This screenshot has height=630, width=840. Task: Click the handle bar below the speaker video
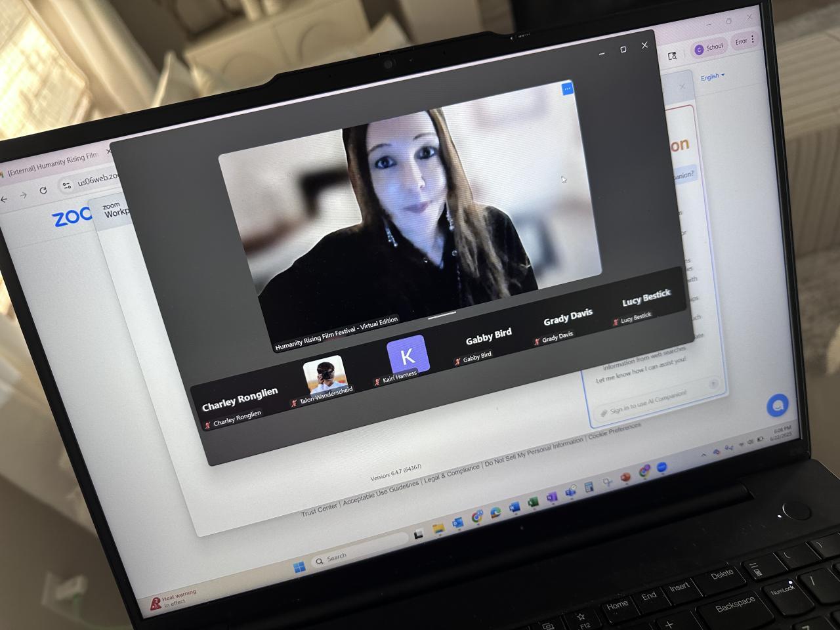point(442,316)
